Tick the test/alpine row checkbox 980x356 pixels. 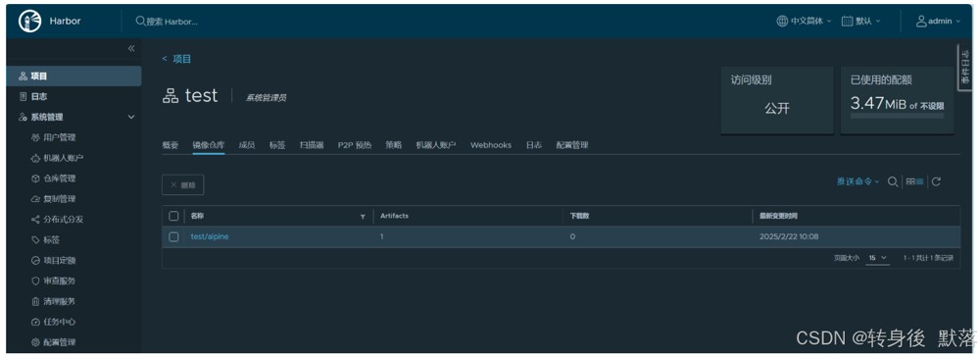(x=173, y=237)
